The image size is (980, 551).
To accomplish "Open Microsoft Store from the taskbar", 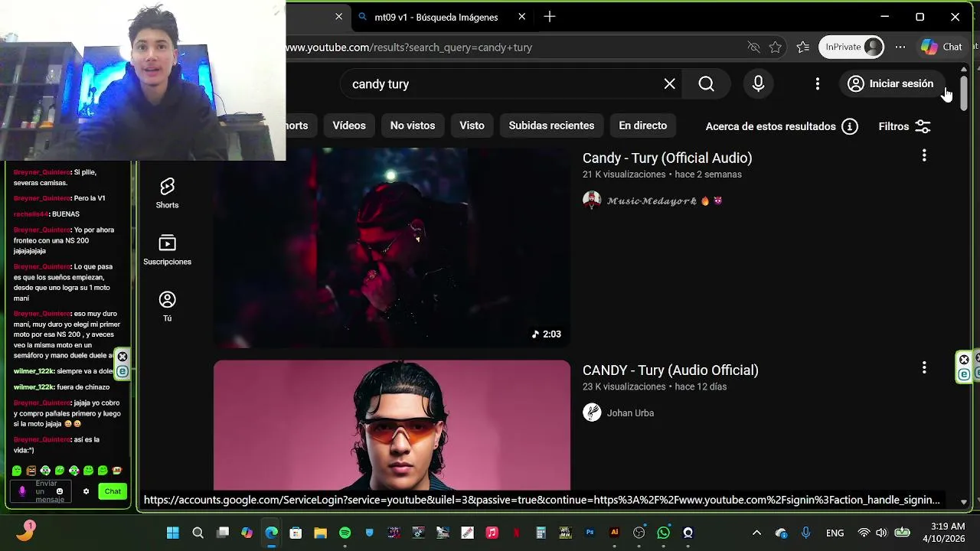I will [296, 533].
